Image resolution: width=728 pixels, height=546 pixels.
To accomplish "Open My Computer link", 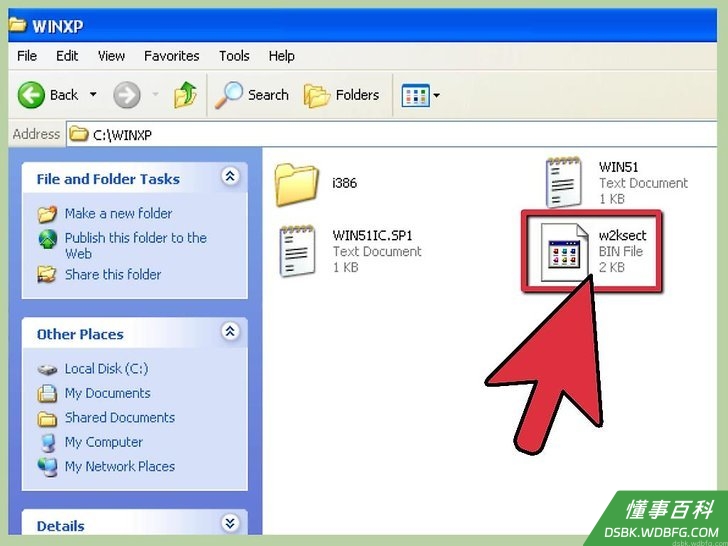I will (104, 442).
